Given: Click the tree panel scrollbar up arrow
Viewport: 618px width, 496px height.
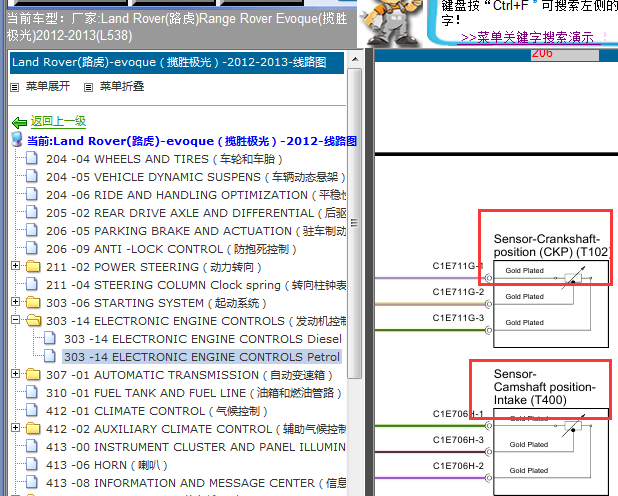Looking at the screenshot, I should point(355,60).
